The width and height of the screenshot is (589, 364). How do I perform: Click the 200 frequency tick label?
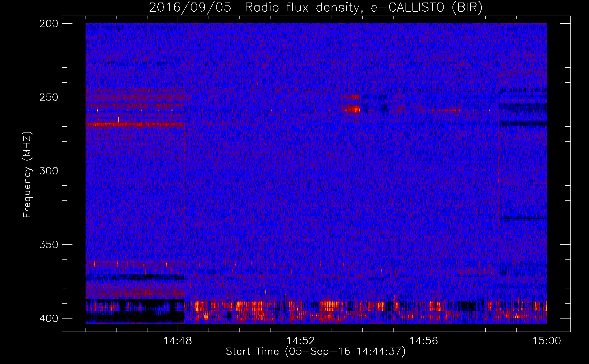(x=48, y=24)
